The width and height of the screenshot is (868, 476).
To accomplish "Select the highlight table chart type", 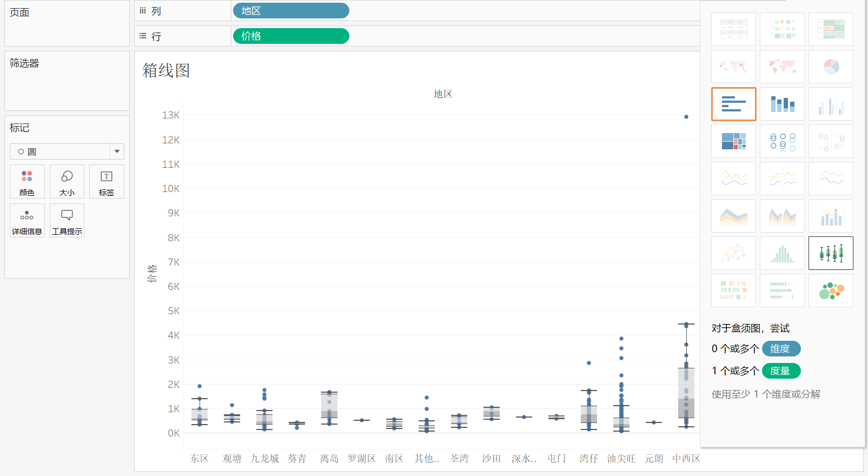I will click(831, 29).
